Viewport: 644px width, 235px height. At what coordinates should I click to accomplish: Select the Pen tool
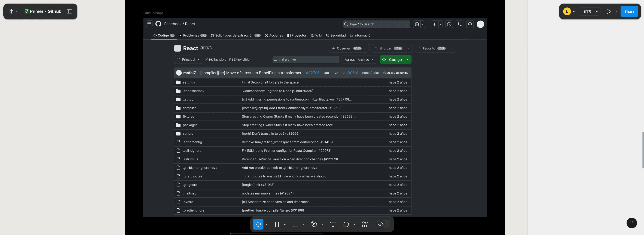pyautogui.click(x=314, y=224)
